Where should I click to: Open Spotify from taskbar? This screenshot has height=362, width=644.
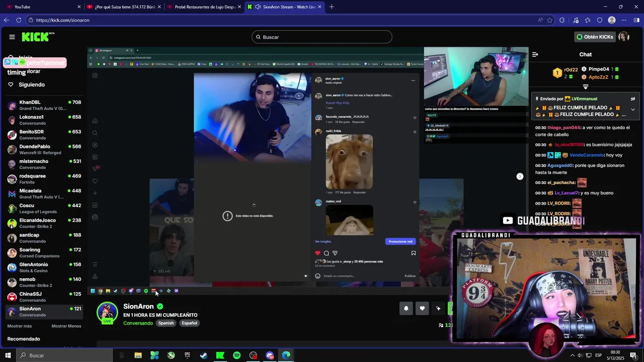pos(236,355)
